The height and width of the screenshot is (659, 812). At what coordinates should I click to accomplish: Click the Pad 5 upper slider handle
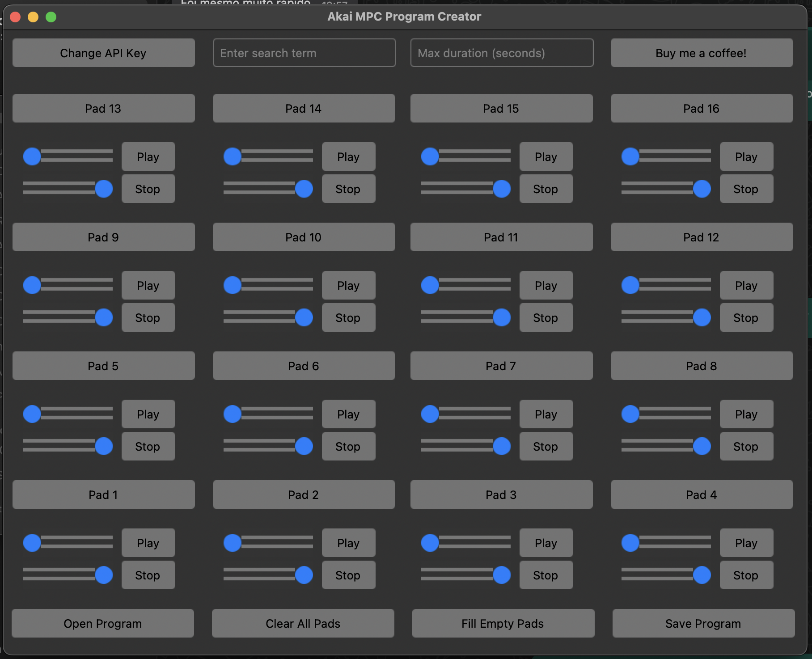[32, 414]
